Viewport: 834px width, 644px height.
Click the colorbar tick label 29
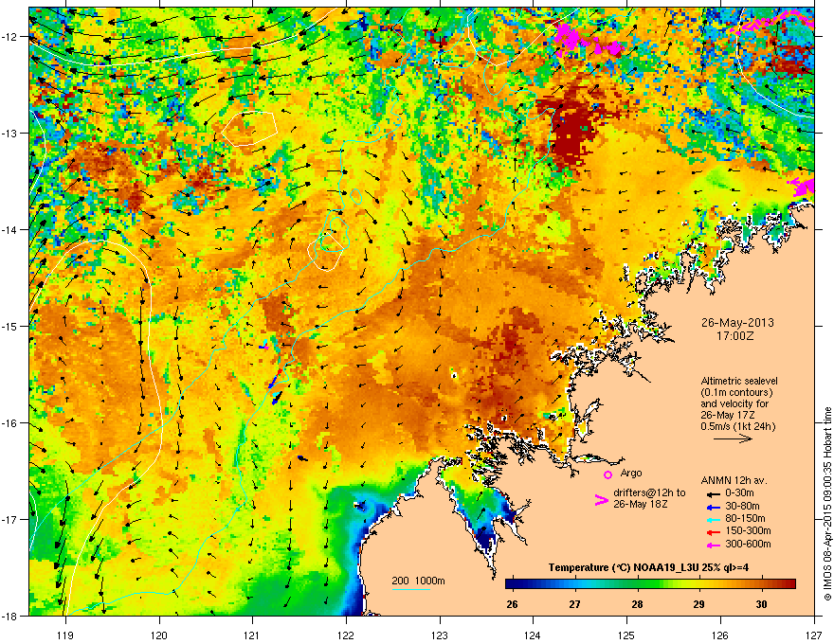[698, 604]
